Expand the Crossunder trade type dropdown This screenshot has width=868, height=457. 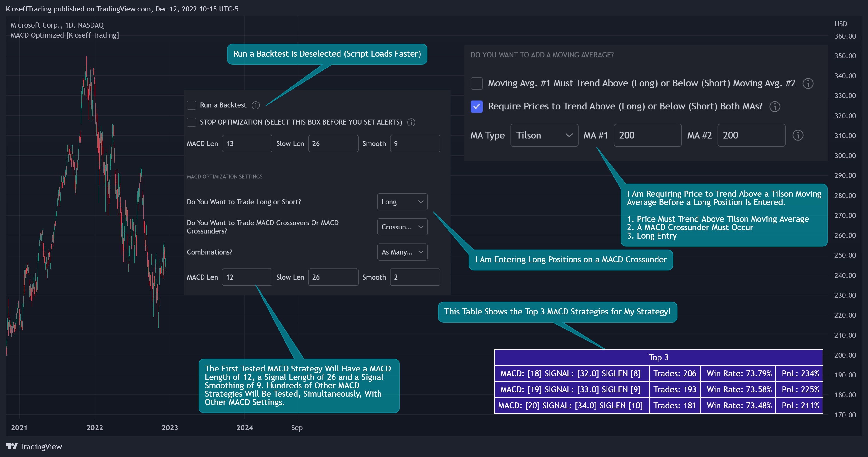(402, 227)
